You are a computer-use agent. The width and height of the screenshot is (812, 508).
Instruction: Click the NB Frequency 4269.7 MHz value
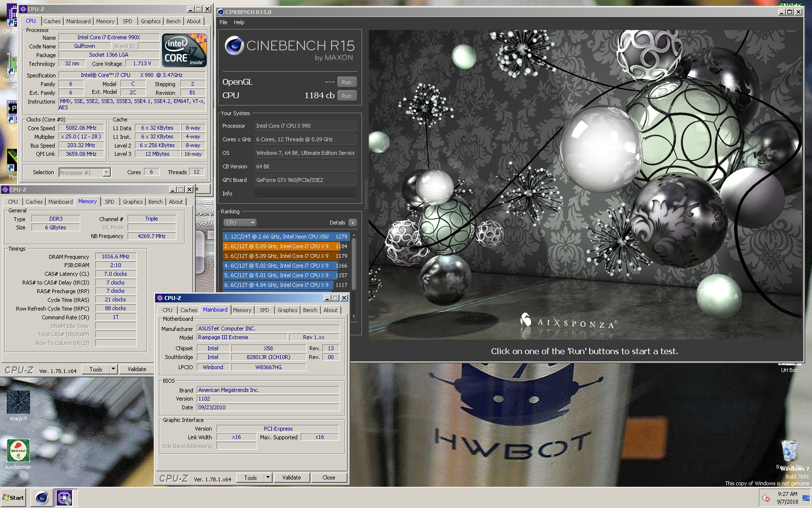[152, 236]
